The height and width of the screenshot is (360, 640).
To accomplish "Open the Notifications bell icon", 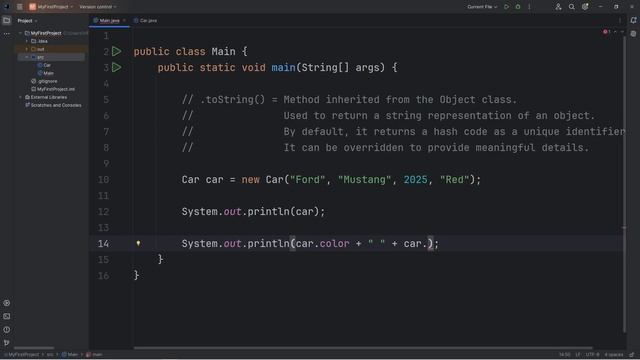I will click(633, 20).
